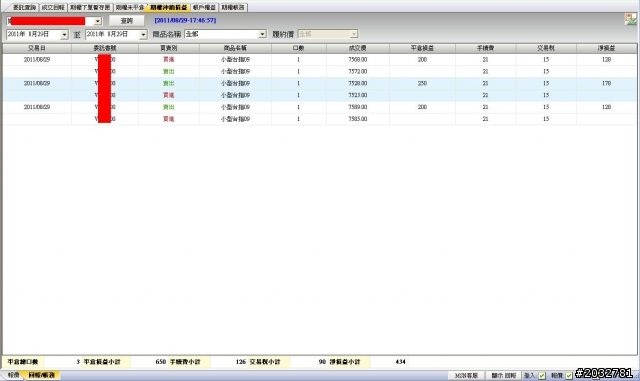Select the cell with price 7528.00
The height and width of the screenshot is (381, 640).
[358, 83]
